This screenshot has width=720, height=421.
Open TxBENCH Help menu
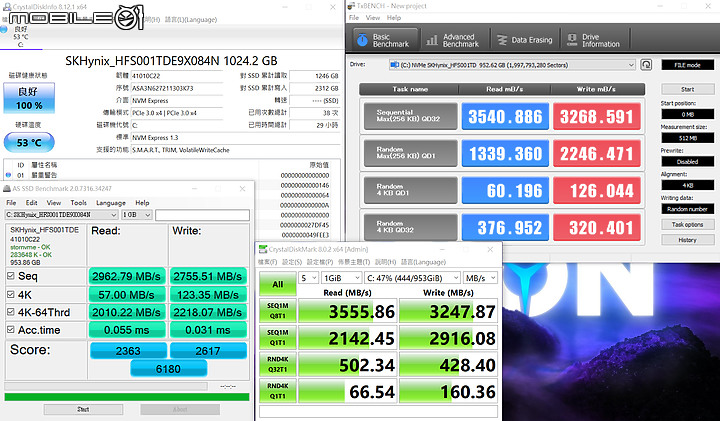click(394, 17)
